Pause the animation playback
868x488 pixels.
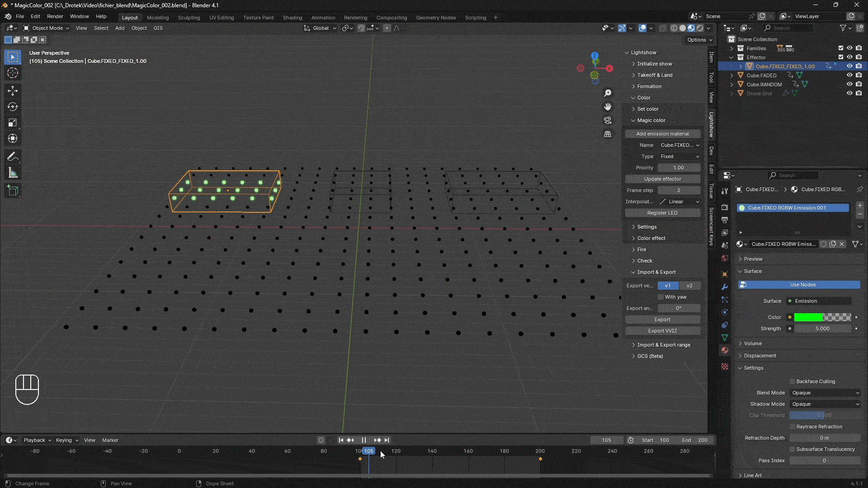pos(364,440)
